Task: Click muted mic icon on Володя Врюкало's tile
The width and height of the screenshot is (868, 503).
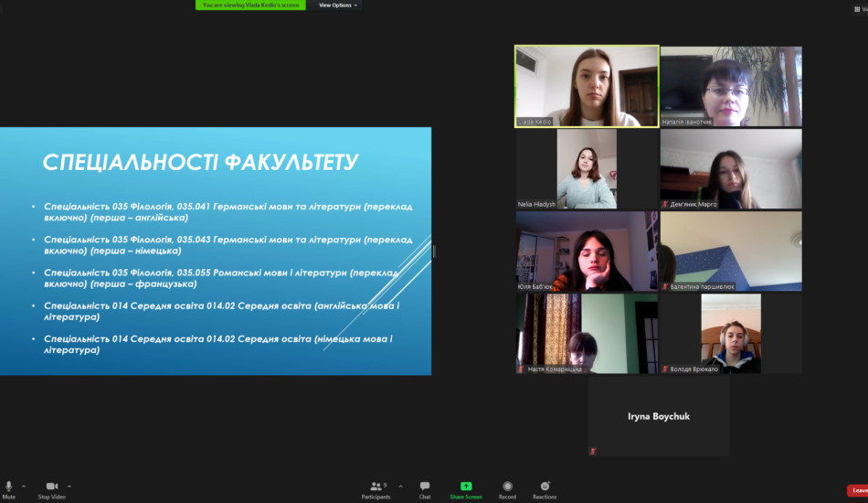Action: point(665,369)
